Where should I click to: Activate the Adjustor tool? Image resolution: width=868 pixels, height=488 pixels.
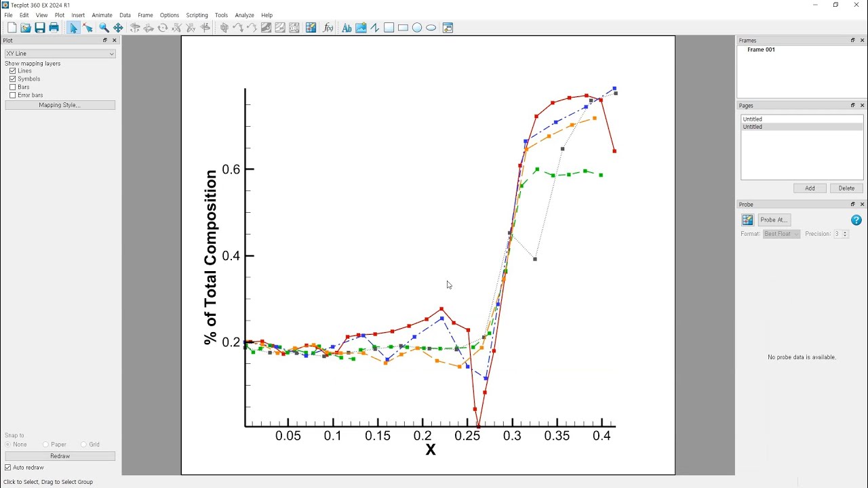pyautogui.click(x=87, y=28)
